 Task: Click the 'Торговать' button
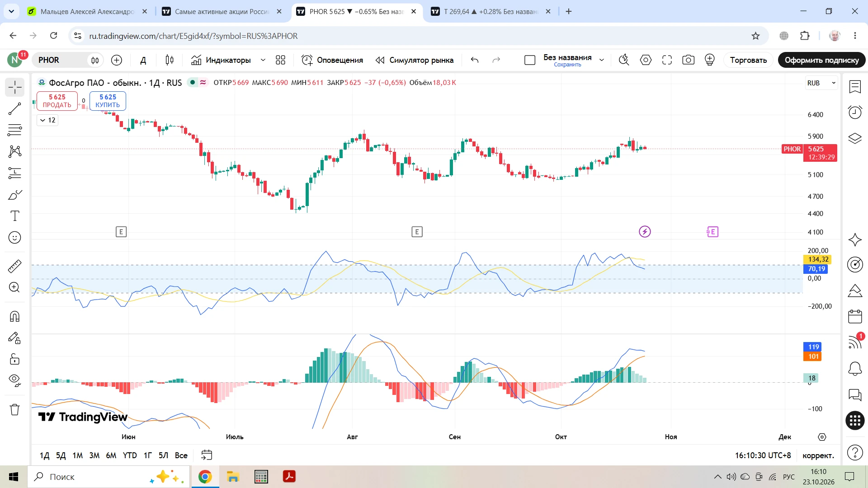(x=748, y=60)
